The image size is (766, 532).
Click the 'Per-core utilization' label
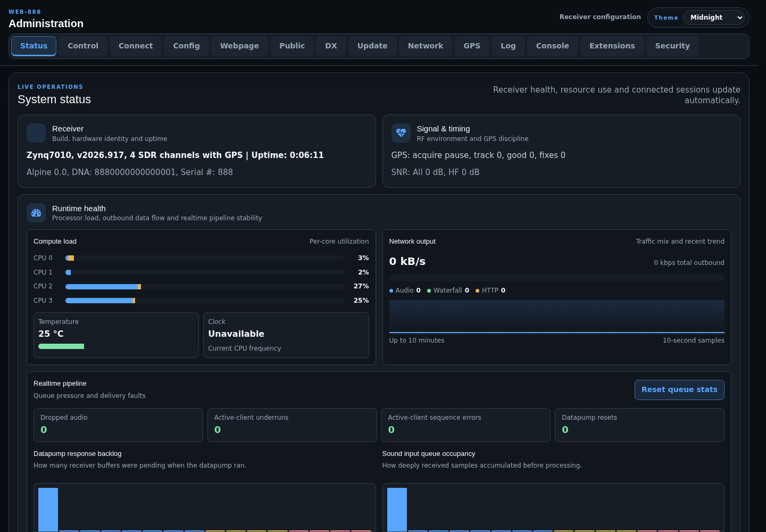(339, 242)
